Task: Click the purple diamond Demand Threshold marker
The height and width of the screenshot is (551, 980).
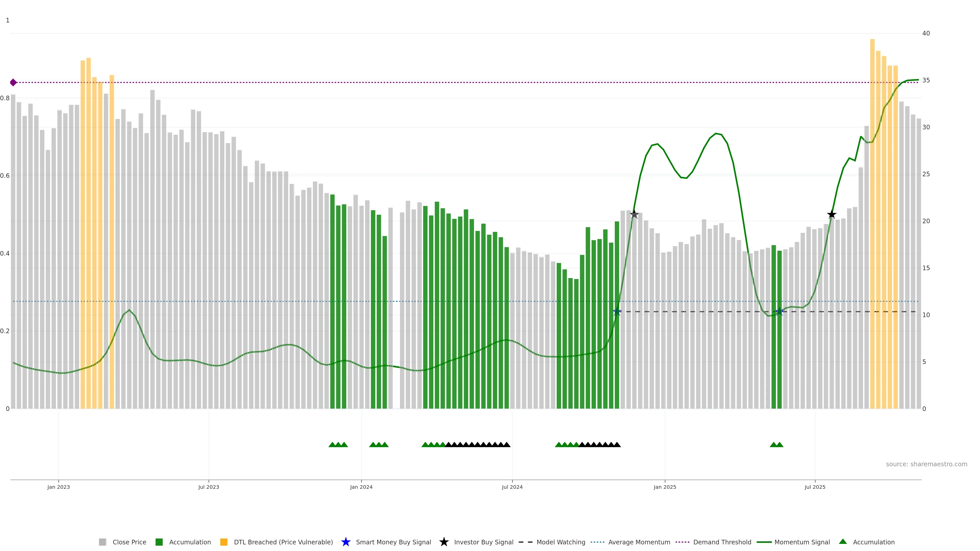Action: click(13, 82)
